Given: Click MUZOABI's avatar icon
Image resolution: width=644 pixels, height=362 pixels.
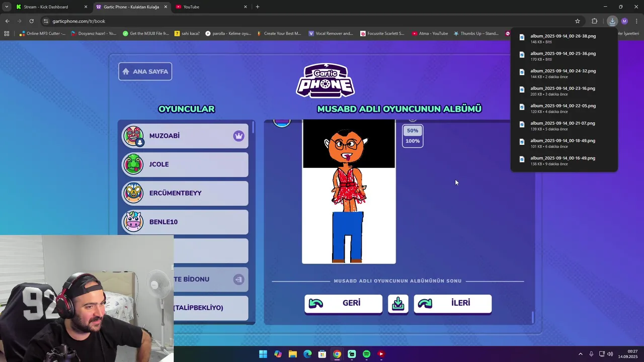Looking at the screenshot, I should point(133,136).
